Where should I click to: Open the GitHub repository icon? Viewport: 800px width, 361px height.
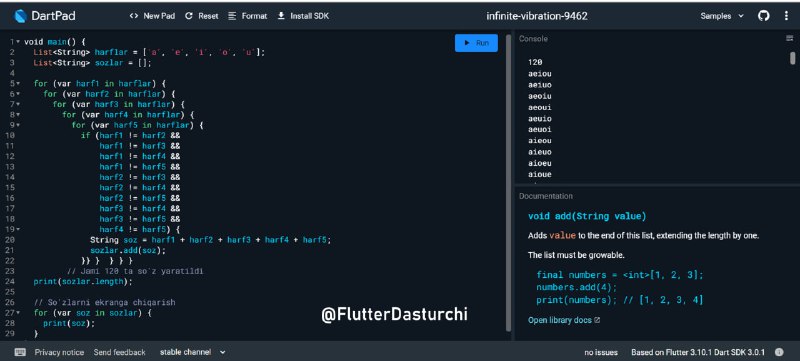(764, 16)
